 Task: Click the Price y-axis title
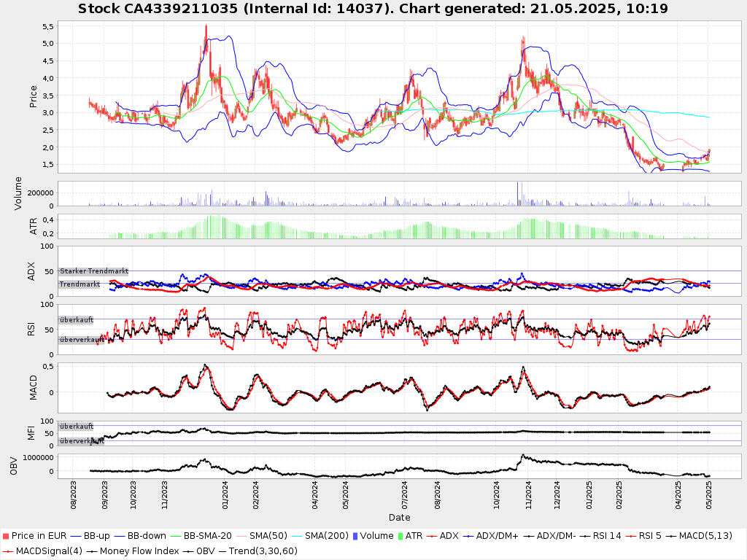pos(33,97)
